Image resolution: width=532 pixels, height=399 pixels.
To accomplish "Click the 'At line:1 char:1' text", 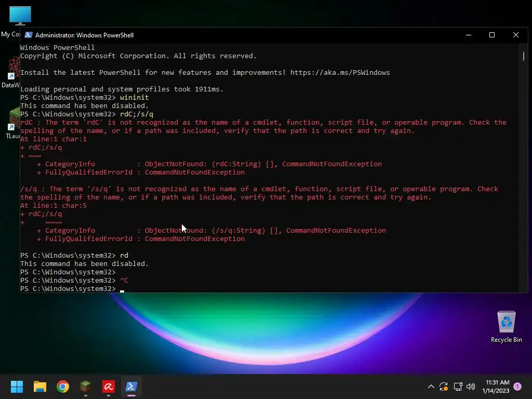I will (x=54, y=139).
